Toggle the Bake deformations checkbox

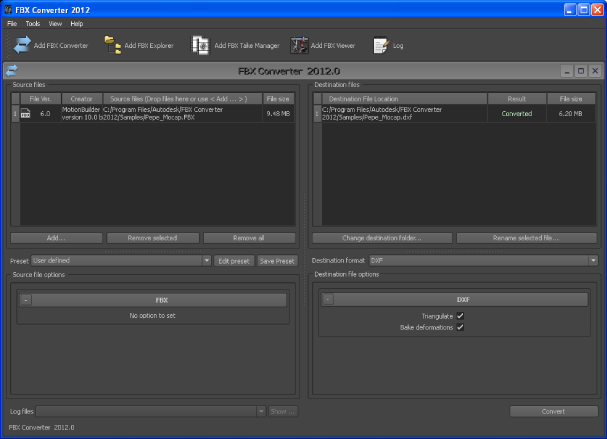pos(460,327)
